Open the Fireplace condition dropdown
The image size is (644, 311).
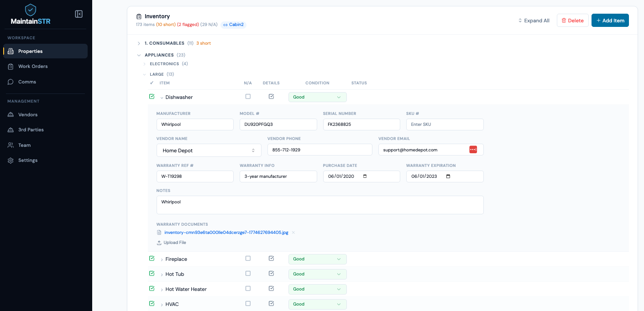coord(318,259)
